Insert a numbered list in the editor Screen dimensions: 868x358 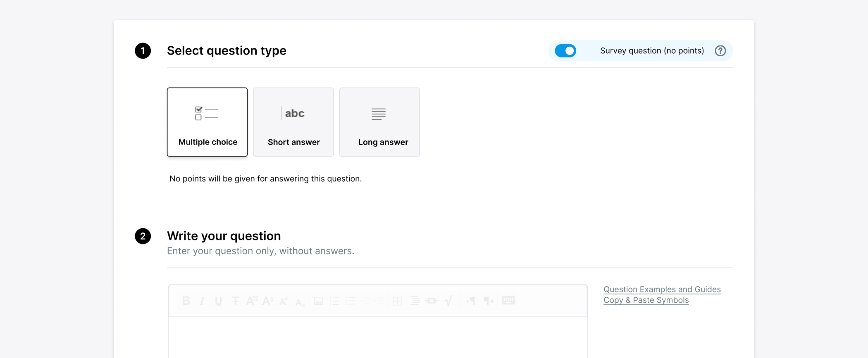click(334, 301)
